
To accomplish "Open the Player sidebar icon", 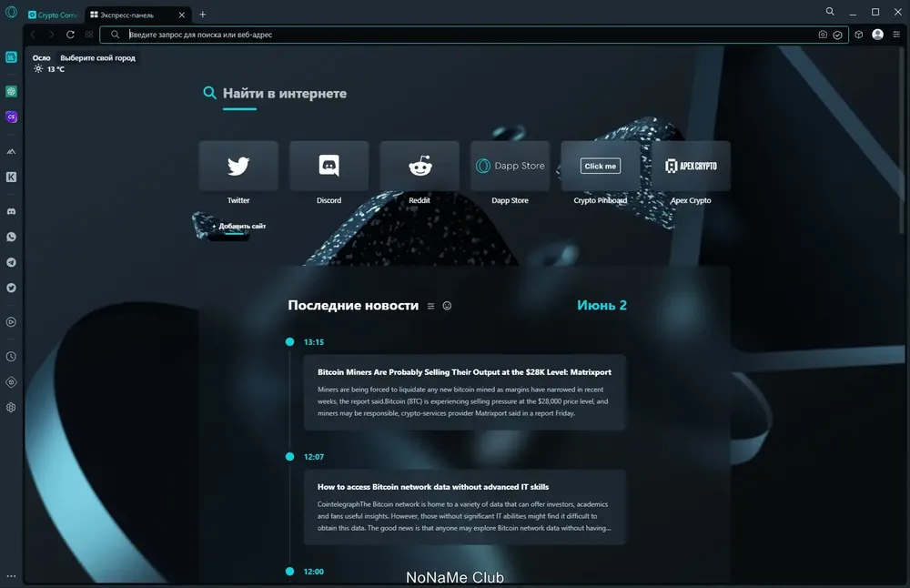I will click(x=11, y=322).
